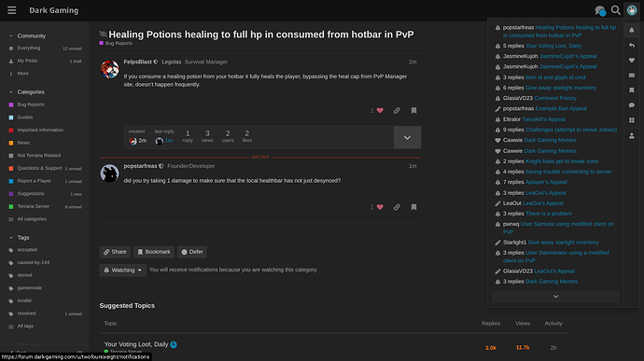Show more notifications with bottom chevron
Screen dimensions: 644x361
coord(555,296)
